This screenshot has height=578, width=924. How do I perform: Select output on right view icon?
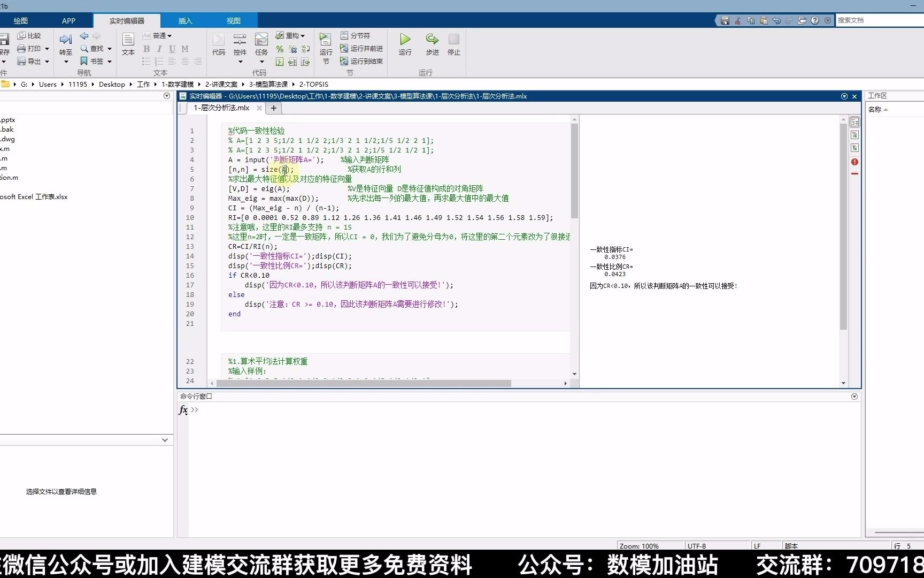pyautogui.click(x=854, y=122)
